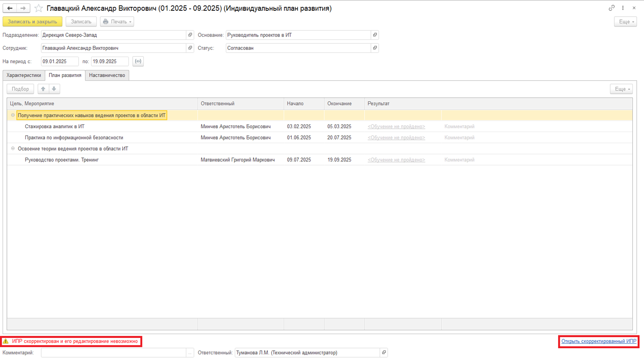This screenshot has height=362, width=644.
Task: Move selected row down with arrow button
Action: [54, 89]
